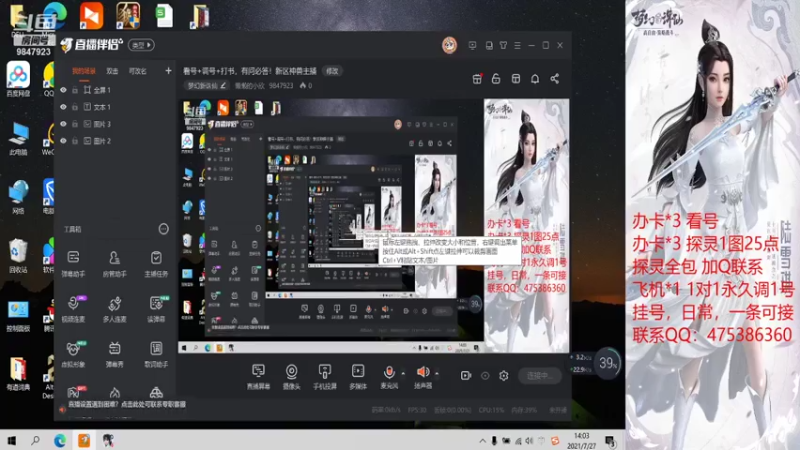Viewport: 800px width, 450px height.
Task: Open the 弹幕助手 tool
Action: tap(73, 263)
